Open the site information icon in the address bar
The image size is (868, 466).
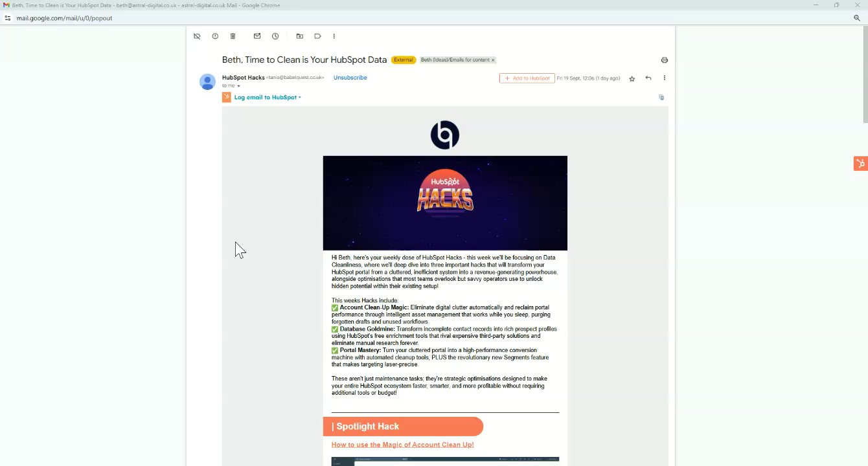point(7,18)
